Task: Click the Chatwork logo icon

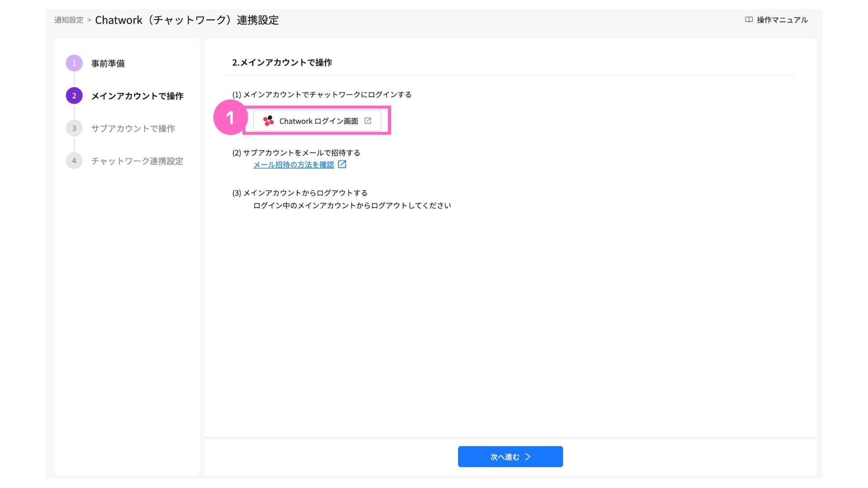Action: pyautogui.click(x=269, y=121)
